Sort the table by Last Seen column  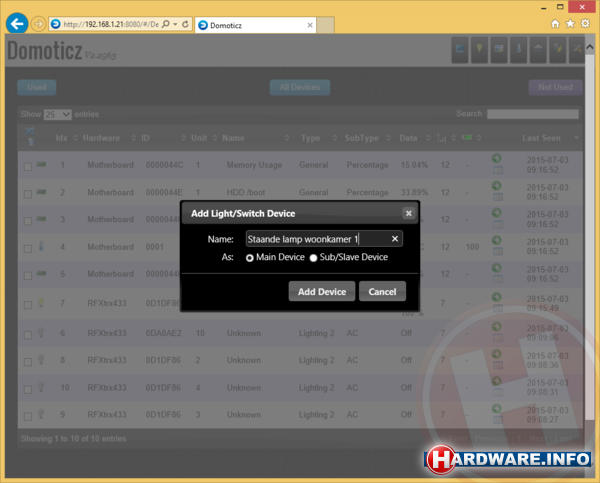tap(550, 138)
